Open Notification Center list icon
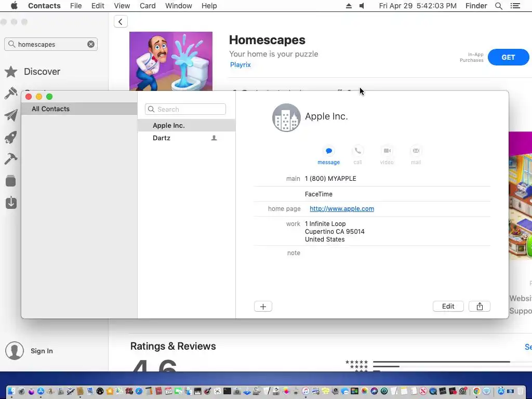Viewport: 532px width, 399px height. pos(515,6)
